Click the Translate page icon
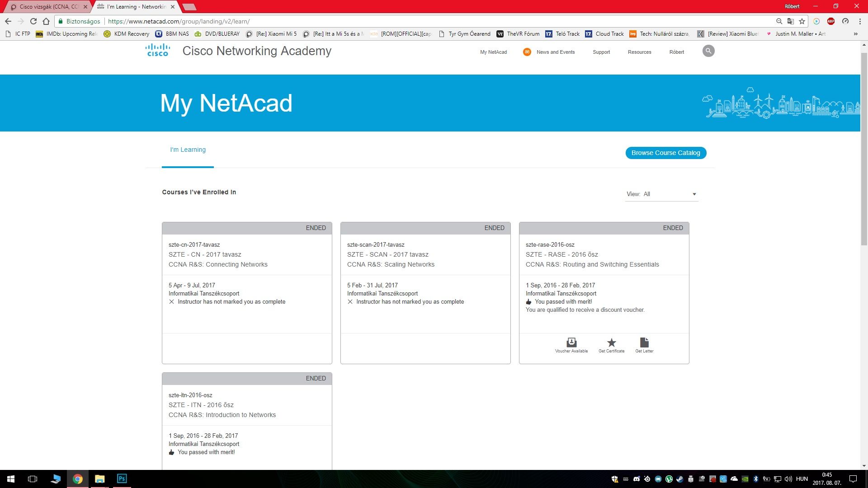This screenshot has width=868, height=488. pos(790,21)
